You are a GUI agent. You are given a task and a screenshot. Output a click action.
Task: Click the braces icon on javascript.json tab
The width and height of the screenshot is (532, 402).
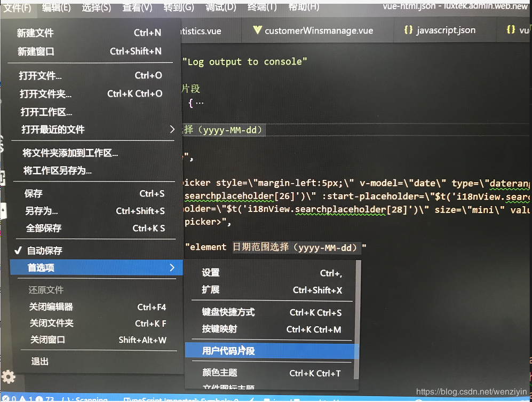coord(409,30)
